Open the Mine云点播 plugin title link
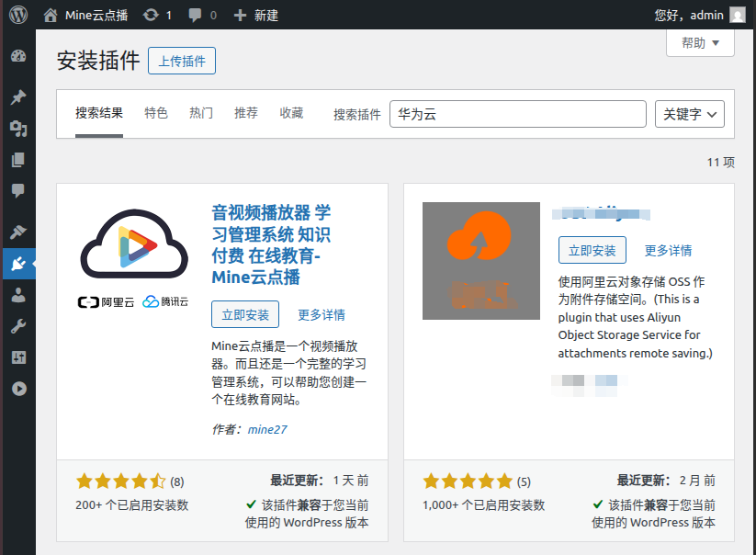This screenshot has width=756, height=555. click(271, 245)
